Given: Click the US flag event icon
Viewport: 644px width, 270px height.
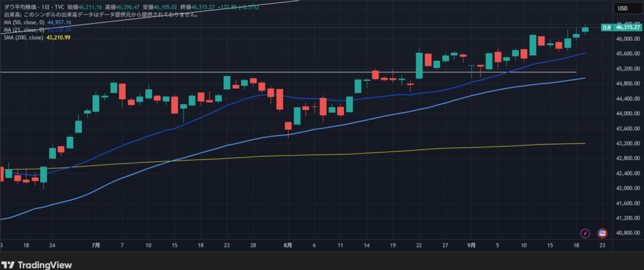Looking at the screenshot, I should click(x=602, y=233).
